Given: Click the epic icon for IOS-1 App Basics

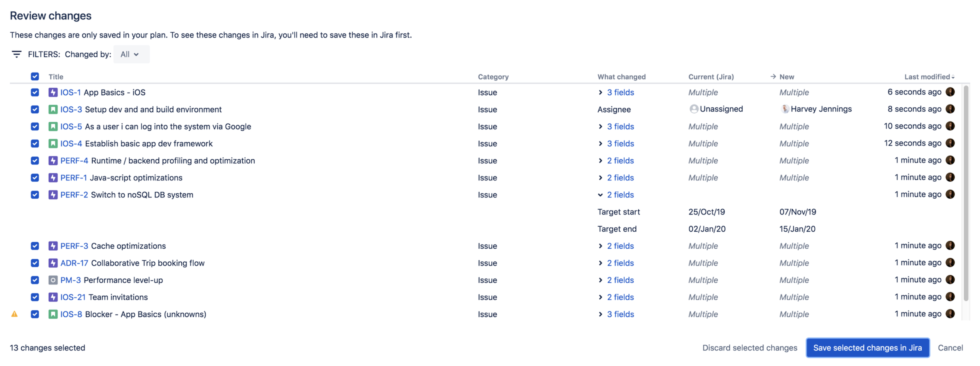Looking at the screenshot, I should 53,92.
